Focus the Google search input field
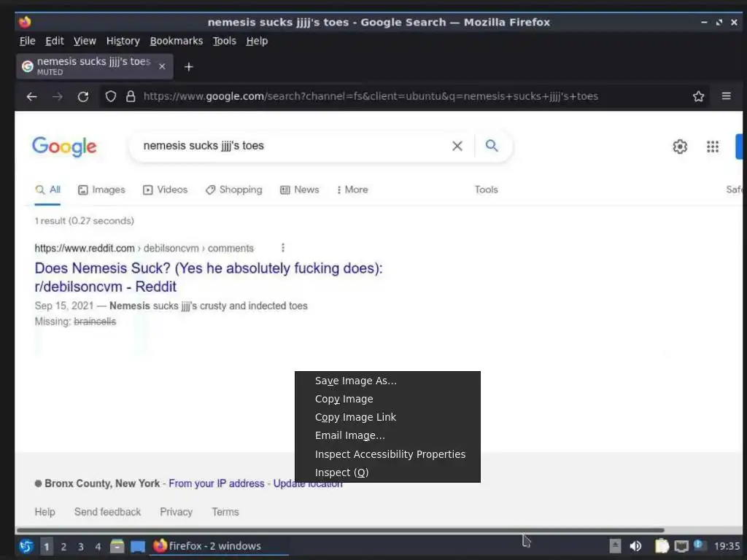 293,146
